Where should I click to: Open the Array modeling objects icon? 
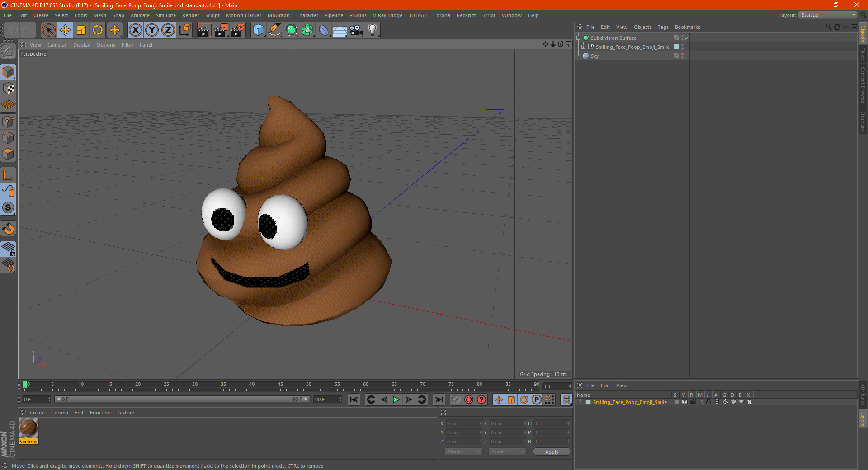[x=307, y=30]
